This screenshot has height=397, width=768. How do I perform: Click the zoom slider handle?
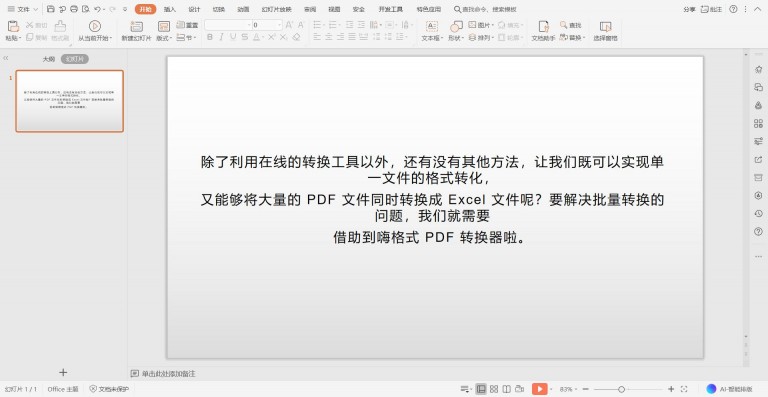[621, 389]
